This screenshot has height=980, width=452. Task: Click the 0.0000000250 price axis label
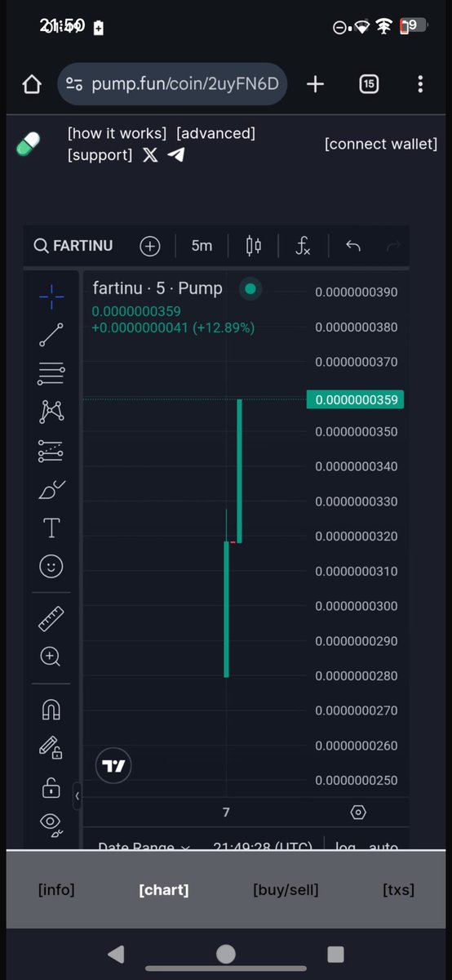pyautogui.click(x=357, y=780)
